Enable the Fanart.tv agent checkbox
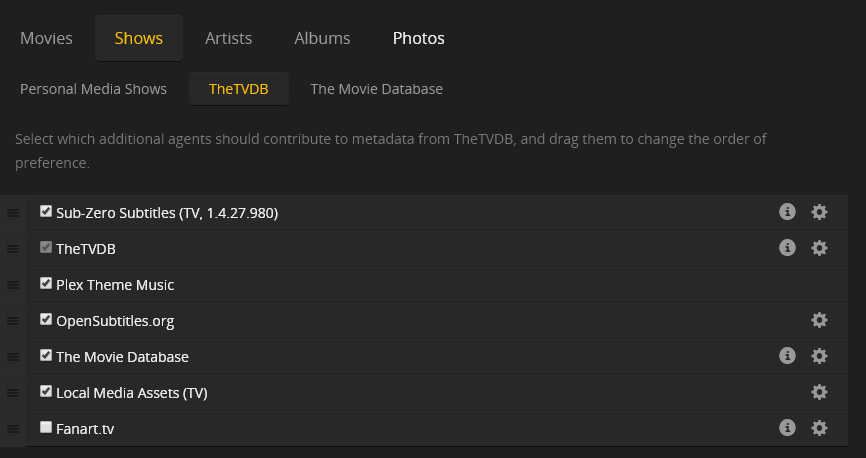 click(46, 427)
